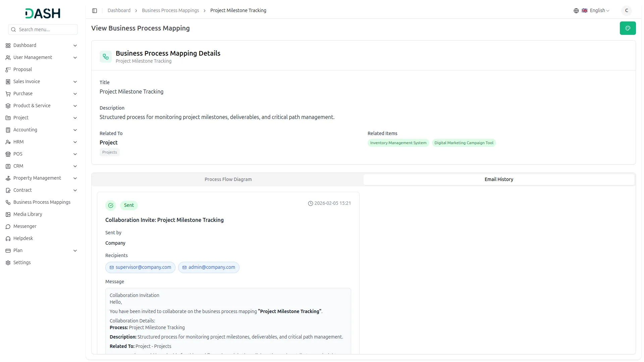This screenshot has height=362, width=644.
Task: Go to Business Process Mappings breadcrumb
Action: (170, 11)
